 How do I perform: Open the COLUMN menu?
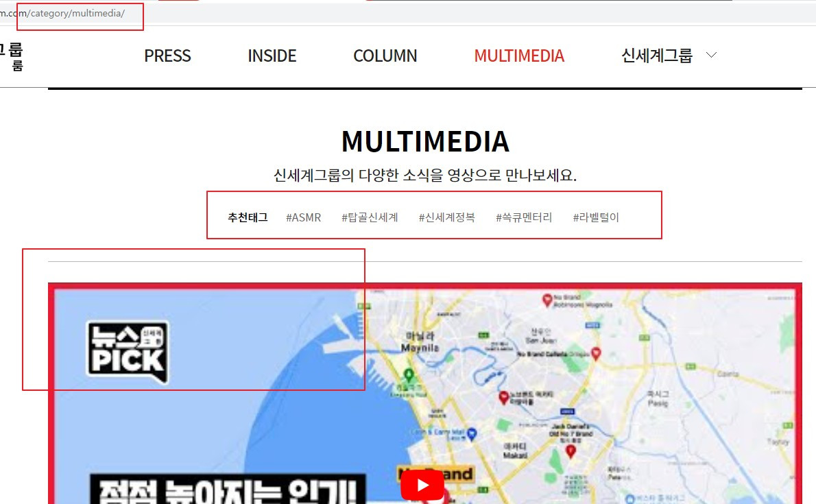(385, 56)
